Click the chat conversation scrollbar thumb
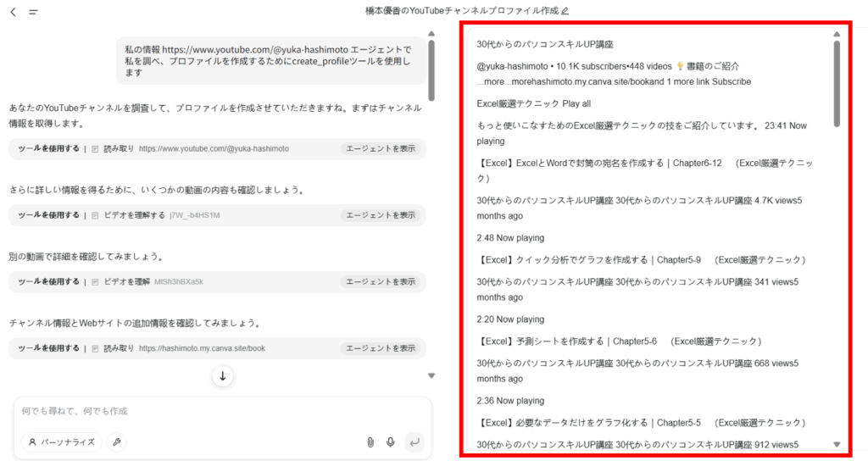The width and height of the screenshot is (868, 461). (x=431, y=72)
